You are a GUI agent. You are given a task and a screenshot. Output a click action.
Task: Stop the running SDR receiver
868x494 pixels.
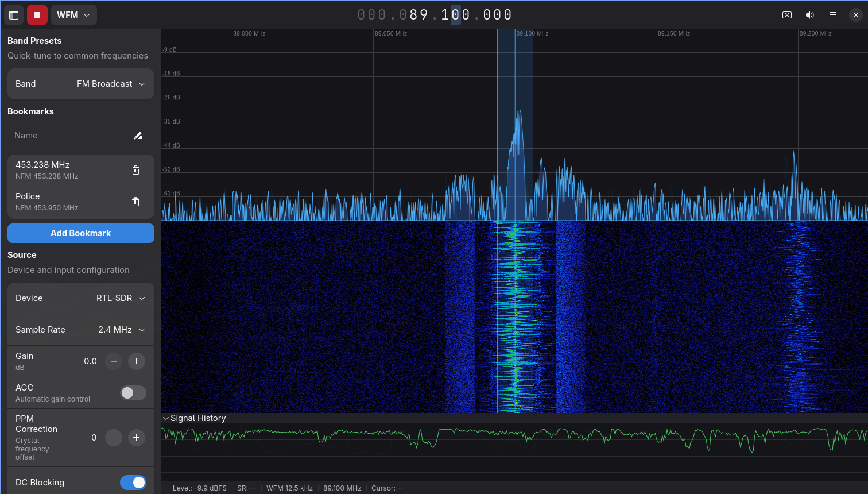37,14
